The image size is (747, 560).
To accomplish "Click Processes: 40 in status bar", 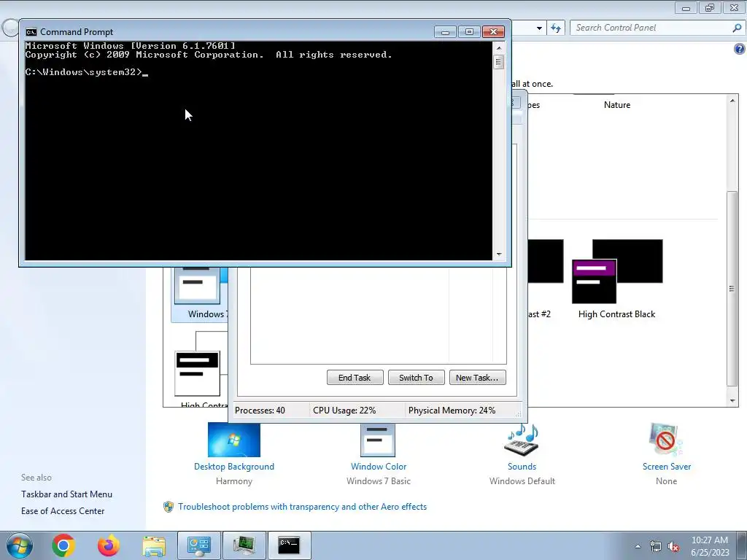I will (x=260, y=411).
